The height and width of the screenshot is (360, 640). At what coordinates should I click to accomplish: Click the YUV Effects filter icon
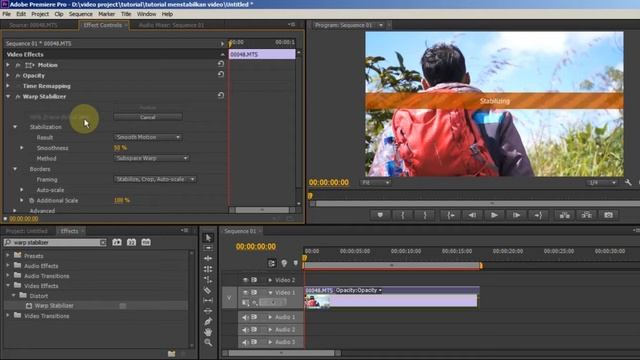146,242
